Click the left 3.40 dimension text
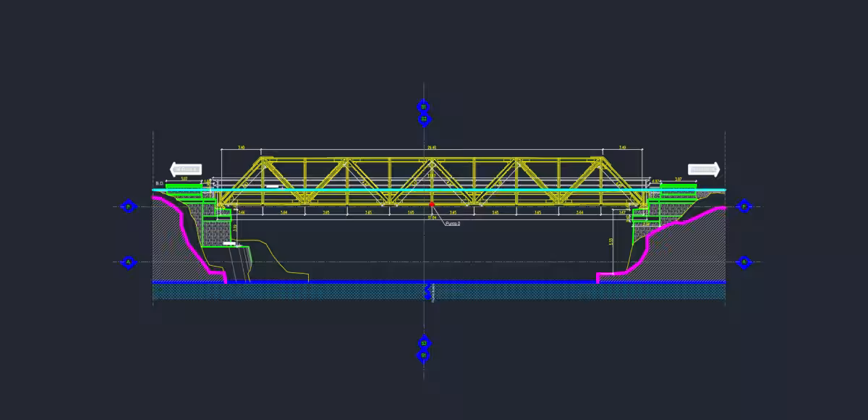Viewport: 868px width, 420px height. (241, 148)
